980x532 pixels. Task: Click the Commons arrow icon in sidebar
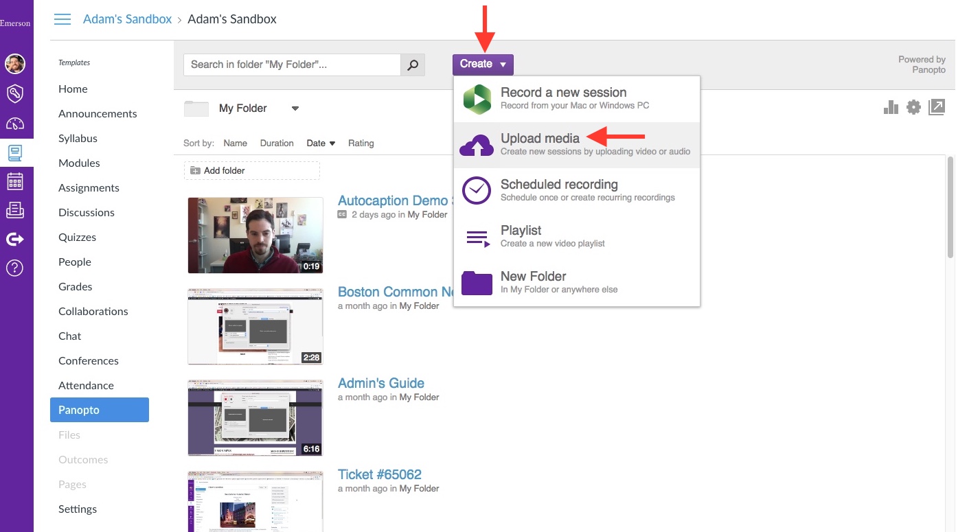pyautogui.click(x=15, y=239)
